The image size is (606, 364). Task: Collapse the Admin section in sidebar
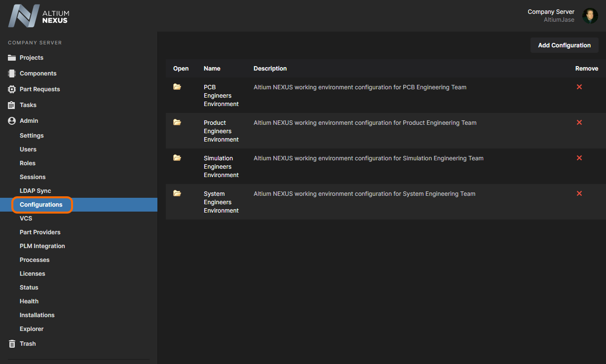pyautogui.click(x=29, y=121)
